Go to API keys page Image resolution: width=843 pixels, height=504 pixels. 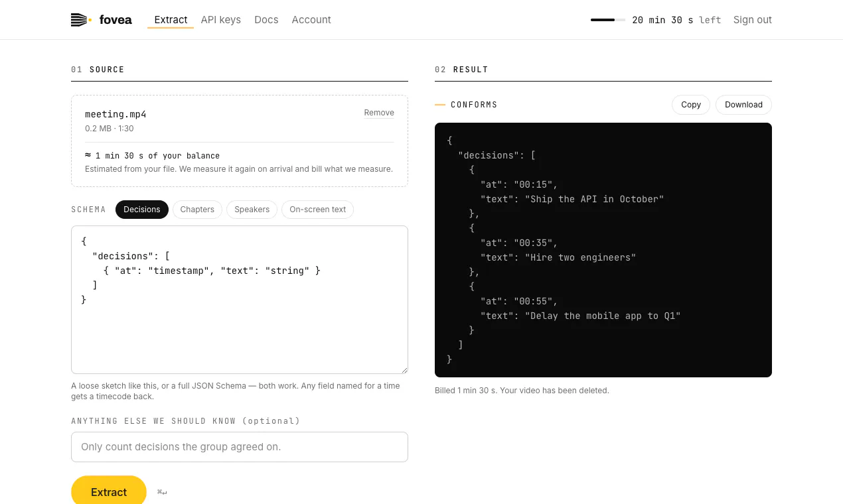pyautogui.click(x=221, y=20)
